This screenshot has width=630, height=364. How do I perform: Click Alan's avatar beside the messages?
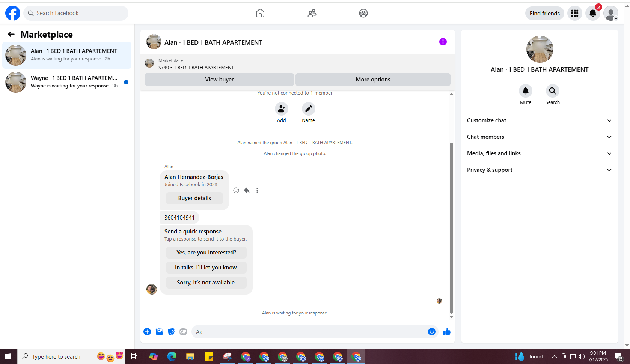click(x=152, y=289)
